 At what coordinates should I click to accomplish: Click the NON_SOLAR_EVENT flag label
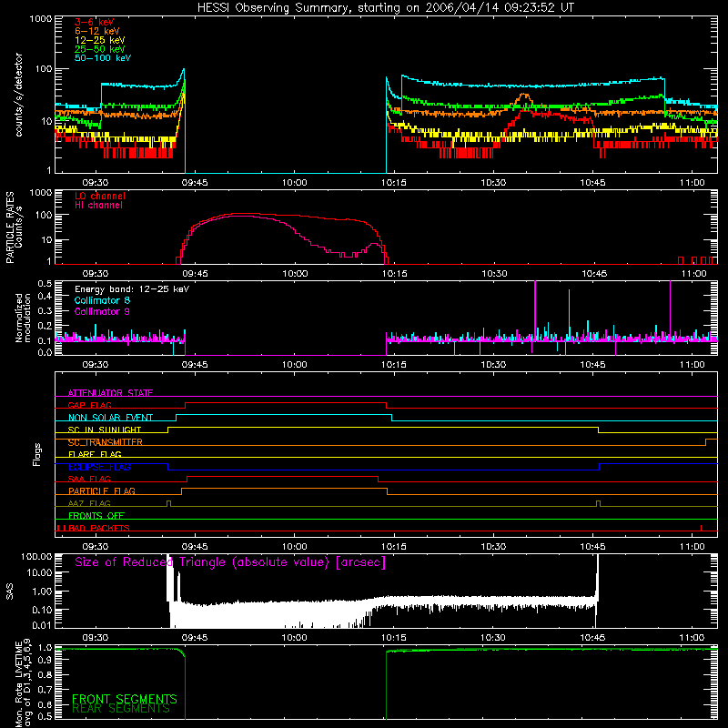(x=110, y=417)
